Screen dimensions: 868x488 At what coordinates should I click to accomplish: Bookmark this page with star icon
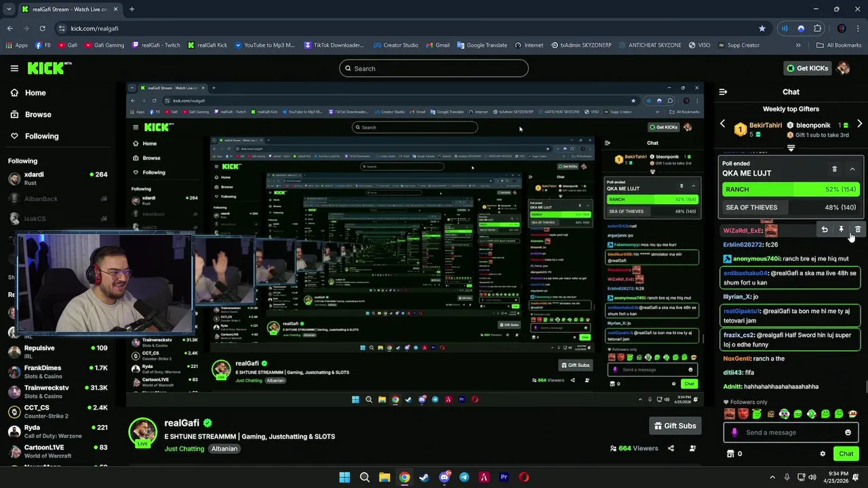pos(762,28)
